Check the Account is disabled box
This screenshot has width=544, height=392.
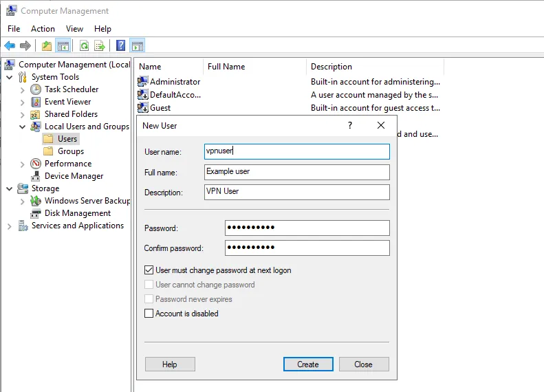(x=149, y=314)
